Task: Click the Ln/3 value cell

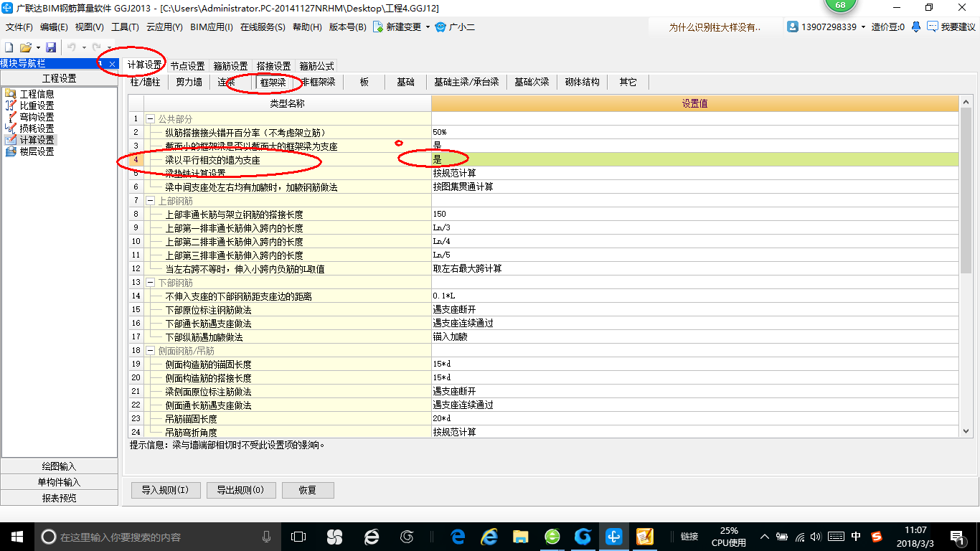Action: point(694,227)
